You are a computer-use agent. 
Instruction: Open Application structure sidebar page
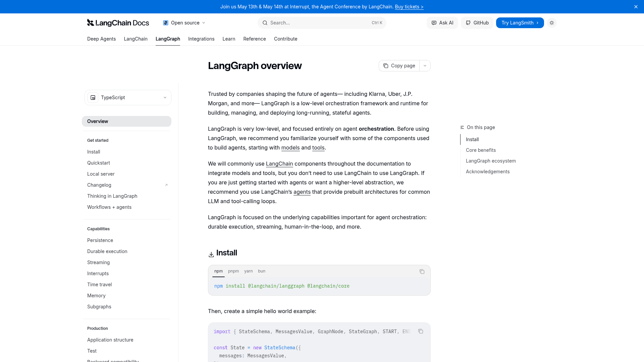[x=126, y=340]
